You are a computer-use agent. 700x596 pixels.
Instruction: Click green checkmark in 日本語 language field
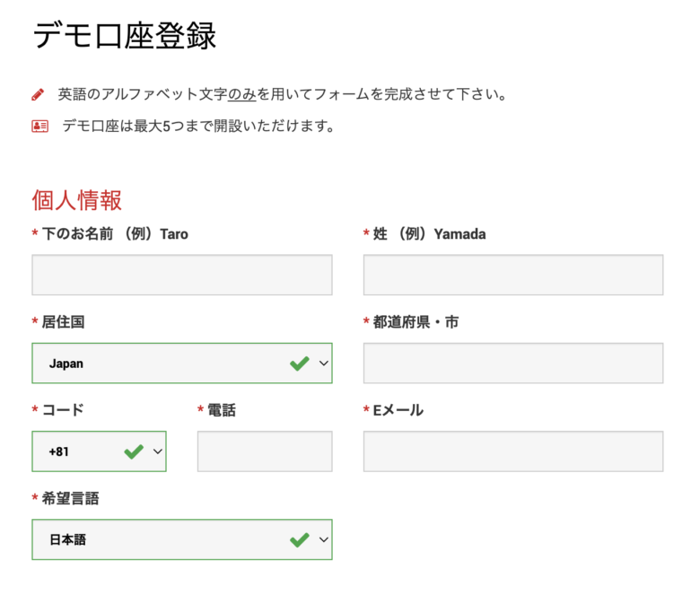[x=300, y=539]
